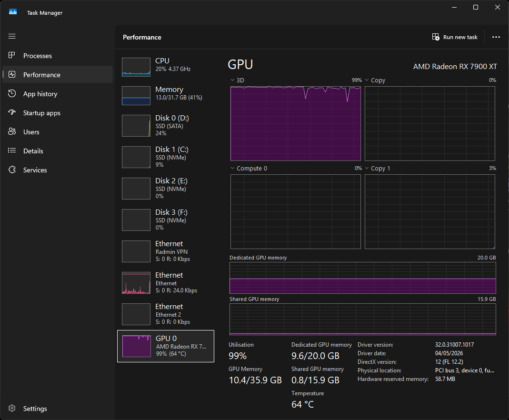
Task: Click the Processes icon in sidebar
Action: pos(12,56)
